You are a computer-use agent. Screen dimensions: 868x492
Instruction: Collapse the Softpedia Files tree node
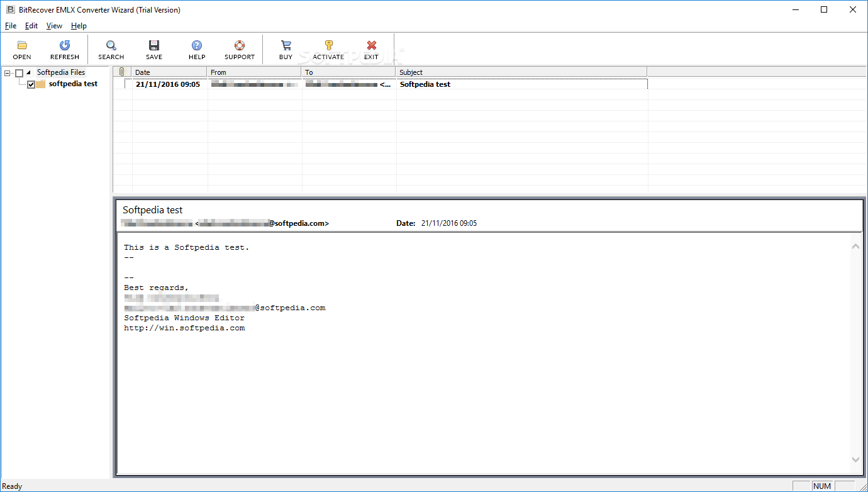7,73
